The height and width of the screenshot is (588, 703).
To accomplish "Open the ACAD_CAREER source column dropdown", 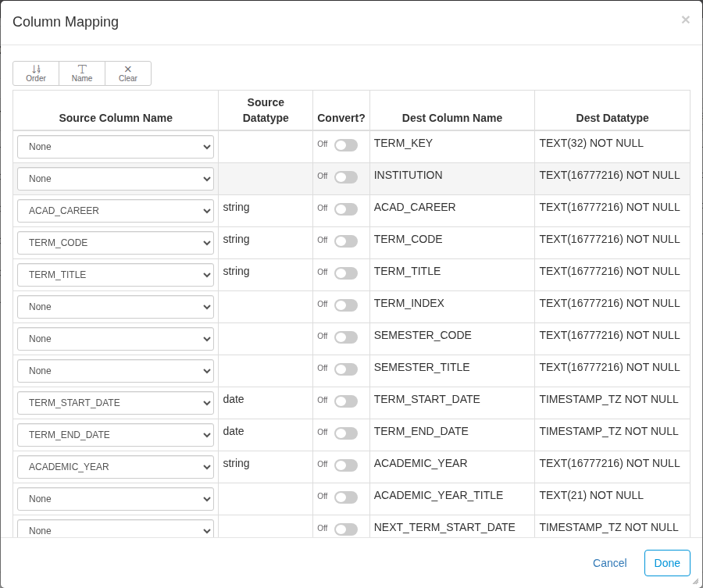I will [x=116, y=211].
